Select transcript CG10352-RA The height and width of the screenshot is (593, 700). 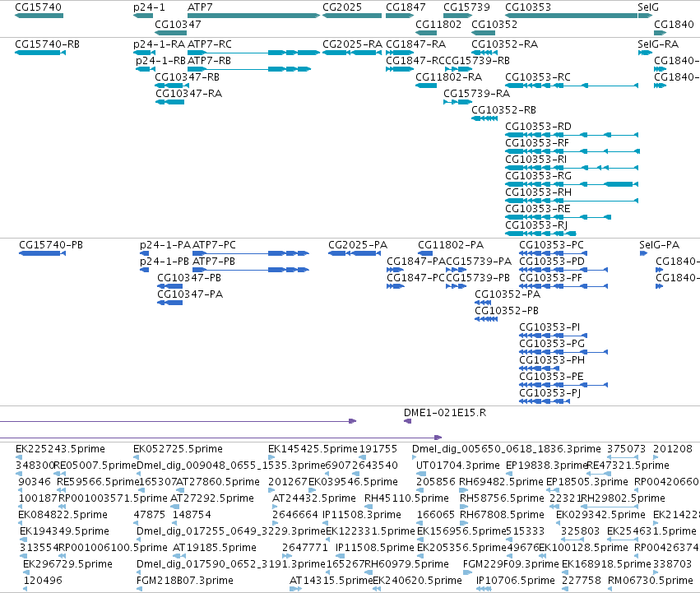(x=484, y=53)
